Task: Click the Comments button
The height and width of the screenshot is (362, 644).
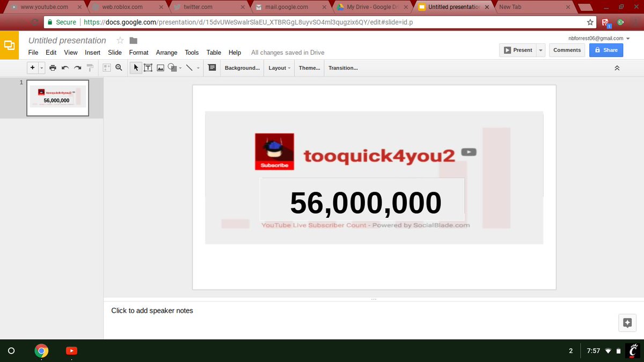Action: click(567, 50)
